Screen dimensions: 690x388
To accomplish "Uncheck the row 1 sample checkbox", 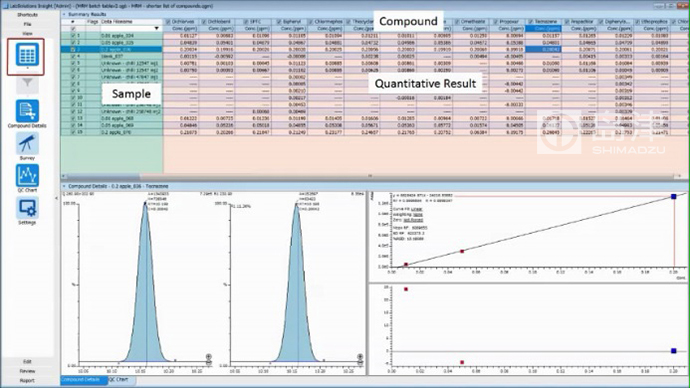I will point(73,36).
